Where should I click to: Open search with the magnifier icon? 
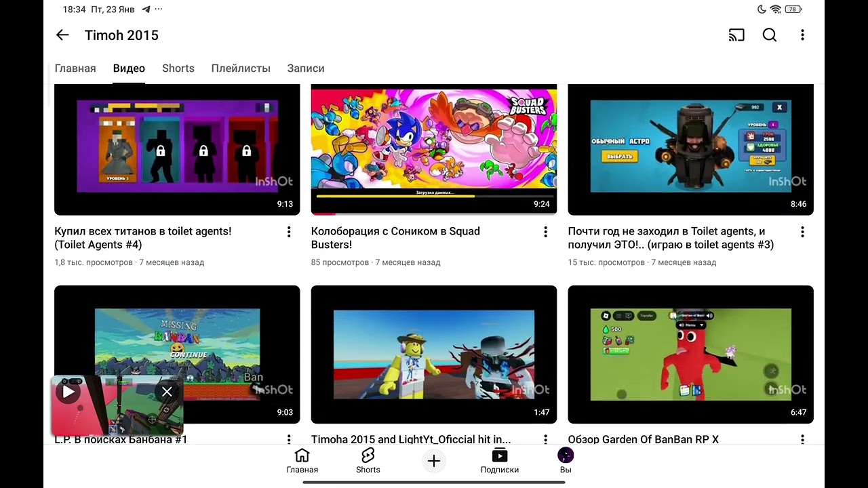click(770, 35)
